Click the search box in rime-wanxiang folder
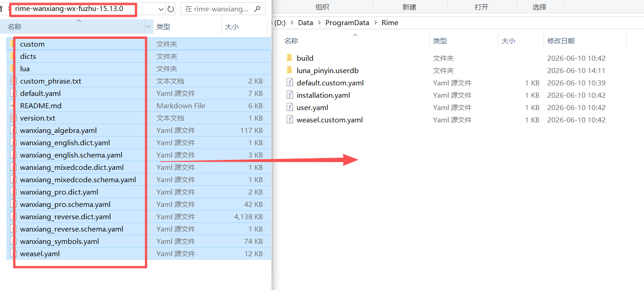 [x=223, y=9]
